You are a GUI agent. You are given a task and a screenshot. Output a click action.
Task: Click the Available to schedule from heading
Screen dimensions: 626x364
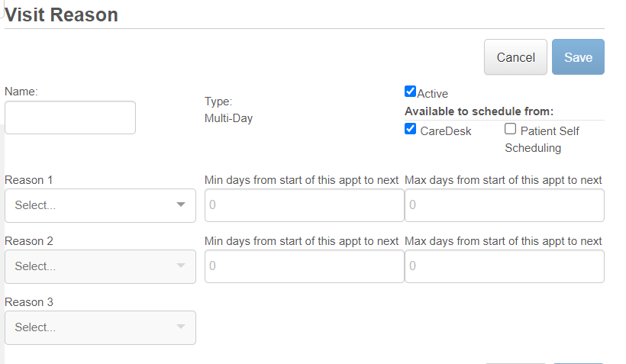click(x=479, y=111)
